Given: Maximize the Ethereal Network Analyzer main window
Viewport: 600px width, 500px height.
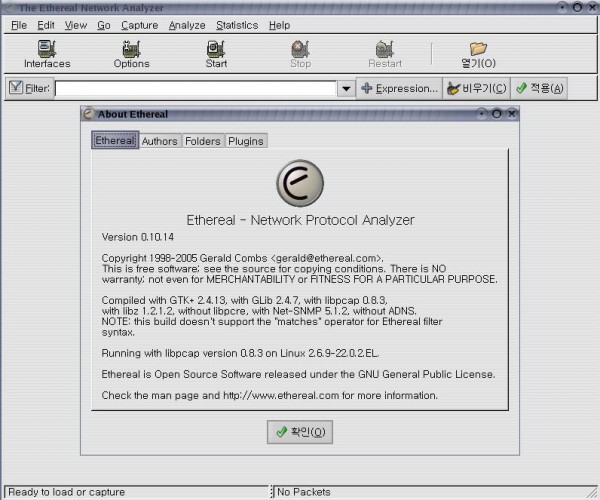Looking at the screenshot, I should pos(577,7).
